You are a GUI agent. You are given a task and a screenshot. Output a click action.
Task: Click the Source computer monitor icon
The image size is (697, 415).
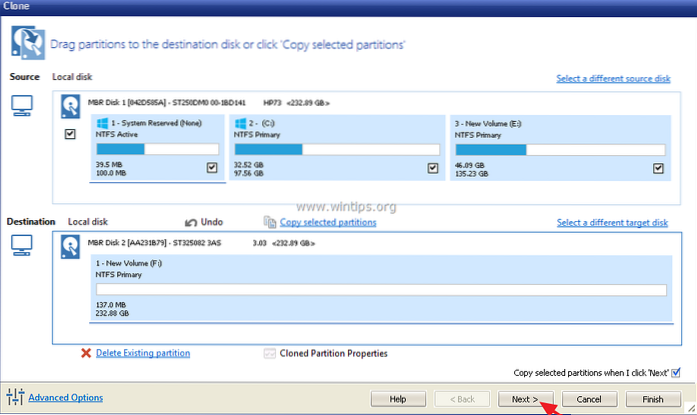tap(22, 106)
